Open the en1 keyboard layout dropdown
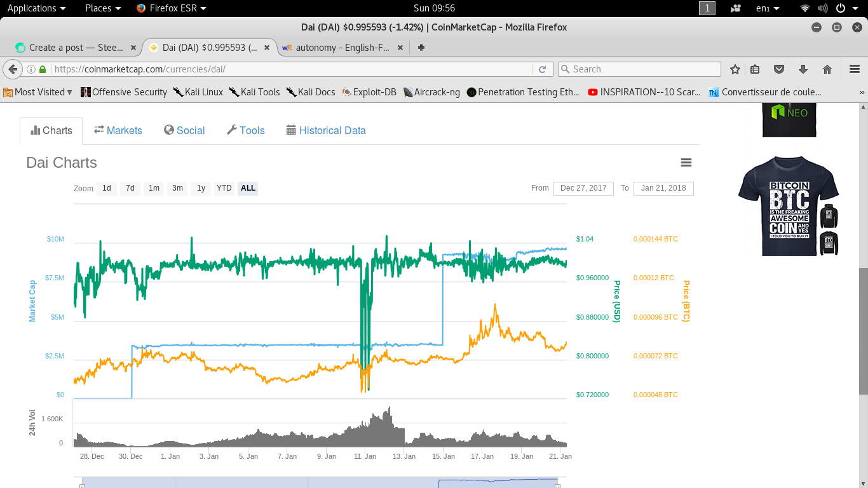Image resolution: width=868 pixels, height=488 pixels. pyautogui.click(x=767, y=8)
